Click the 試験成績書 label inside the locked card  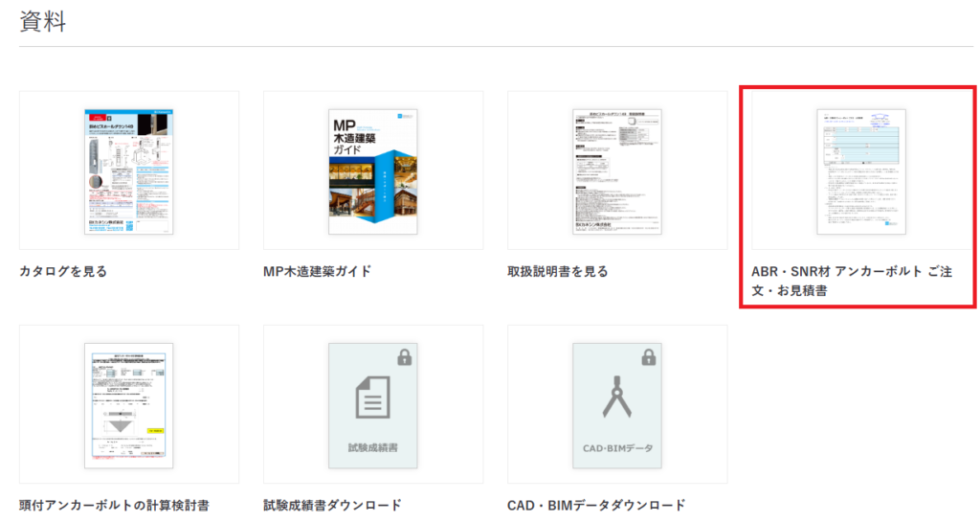[372, 447]
